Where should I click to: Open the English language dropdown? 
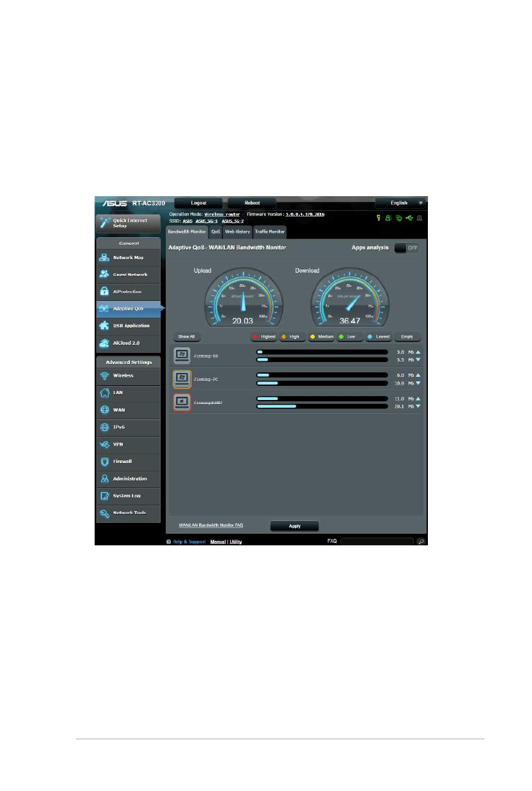[x=400, y=203]
